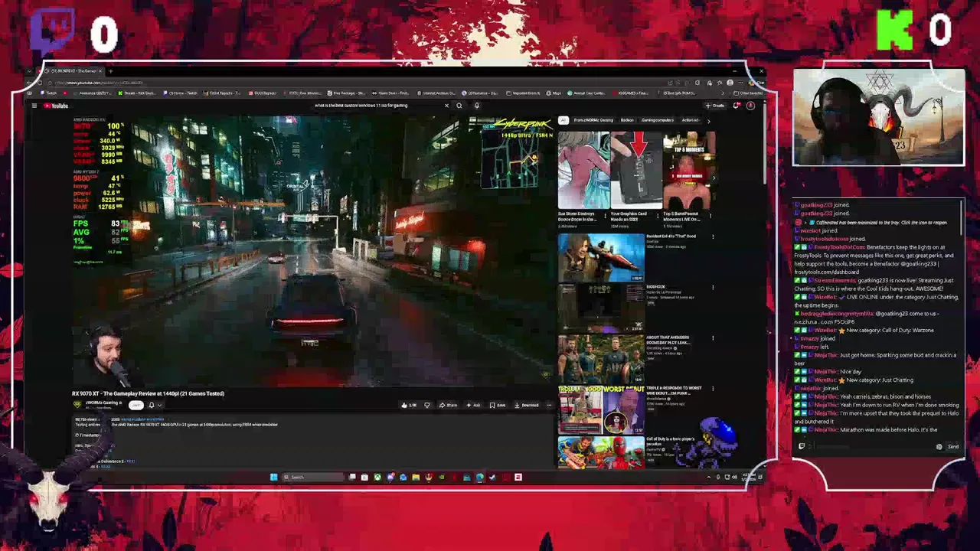980x551 pixels.
Task: Open the Windows Start button
Action: click(273, 477)
